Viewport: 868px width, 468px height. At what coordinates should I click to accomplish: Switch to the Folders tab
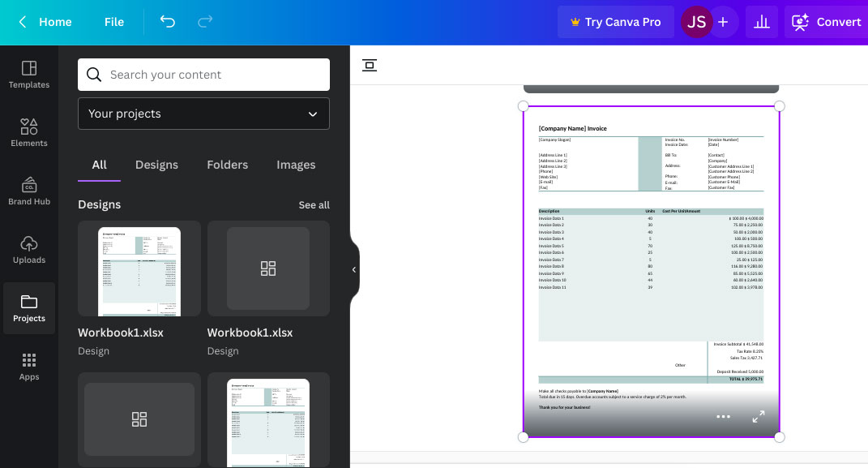[x=227, y=165]
